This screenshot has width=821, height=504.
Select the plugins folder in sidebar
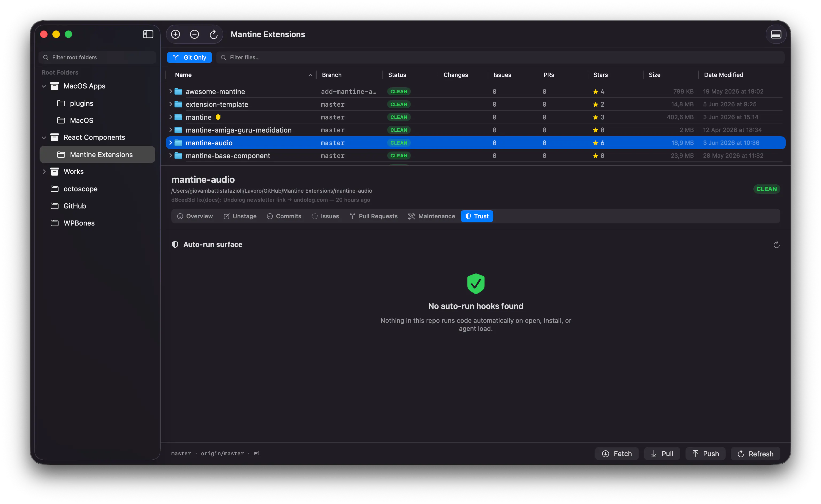coord(97,103)
